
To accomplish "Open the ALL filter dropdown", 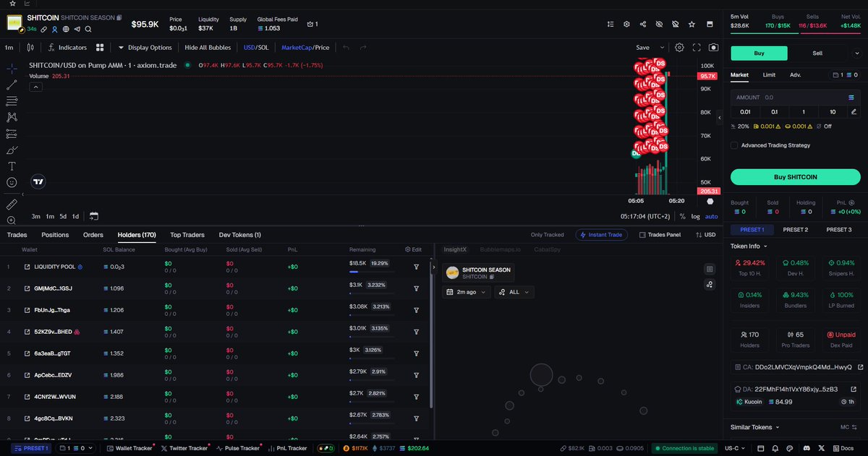I will (x=514, y=292).
